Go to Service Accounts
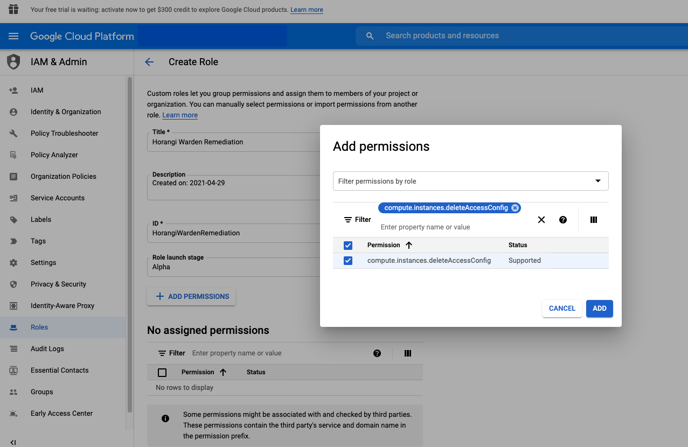 click(x=57, y=198)
